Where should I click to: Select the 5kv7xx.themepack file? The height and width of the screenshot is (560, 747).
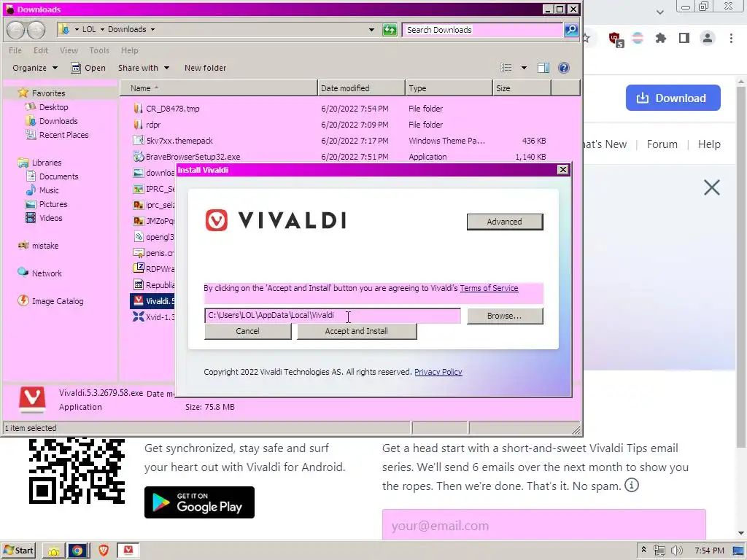click(x=179, y=141)
